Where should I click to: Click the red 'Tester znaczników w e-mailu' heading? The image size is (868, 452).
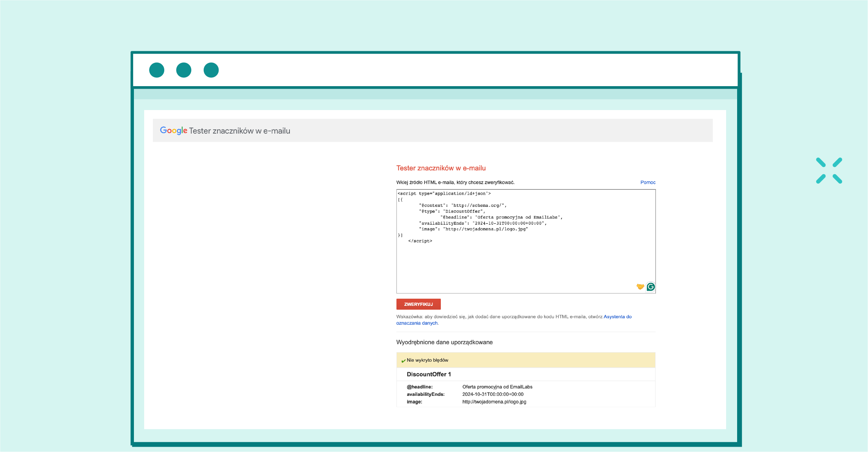click(441, 168)
